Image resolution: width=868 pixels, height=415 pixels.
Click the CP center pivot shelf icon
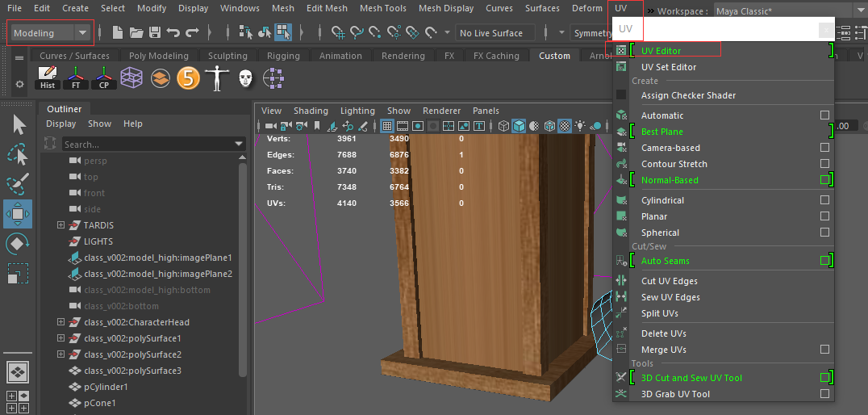103,78
